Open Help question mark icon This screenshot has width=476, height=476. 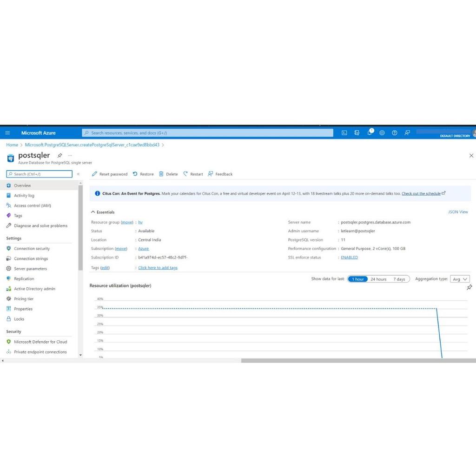tap(395, 132)
